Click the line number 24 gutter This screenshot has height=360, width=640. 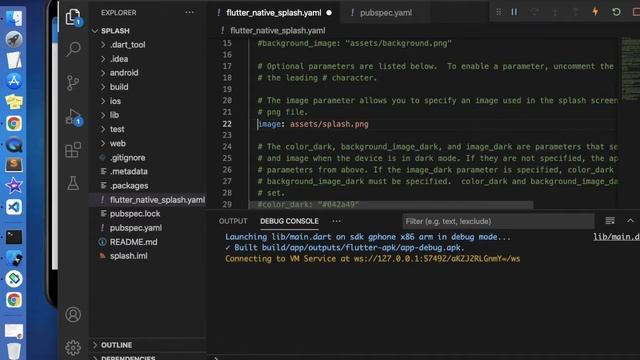(227, 147)
